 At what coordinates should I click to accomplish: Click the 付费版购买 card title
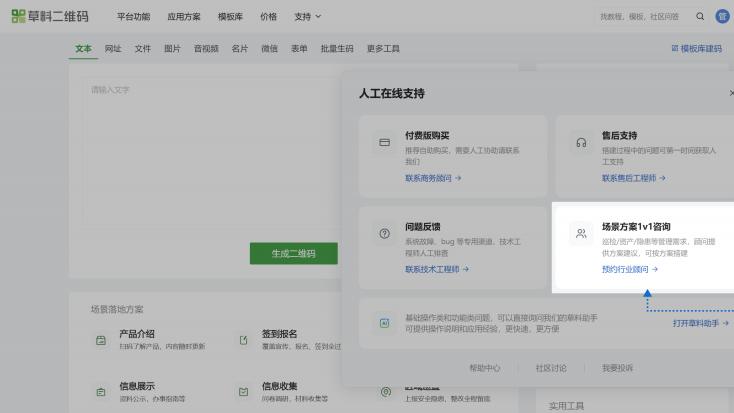(427, 136)
